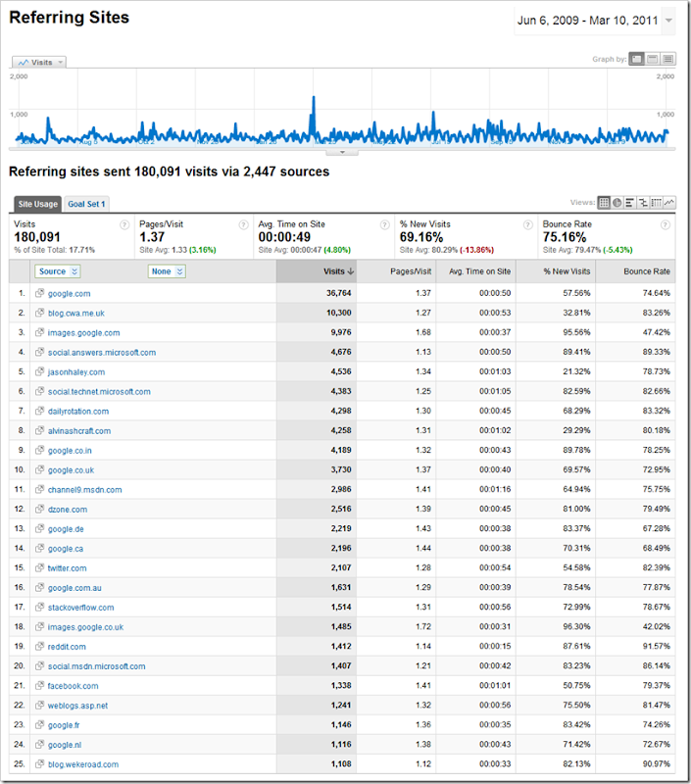Open the google.fr source link
This screenshot has height=784, width=691.
(64, 725)
